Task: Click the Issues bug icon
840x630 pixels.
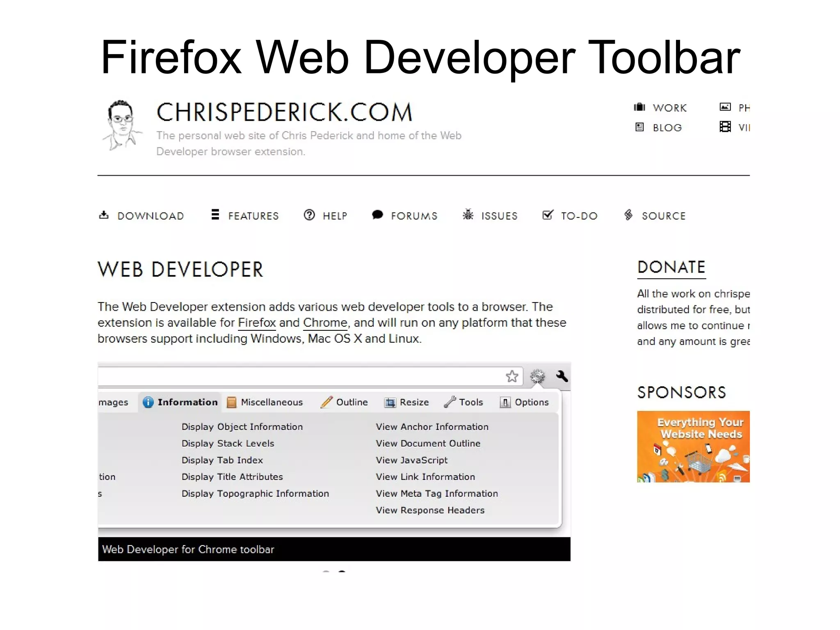Action: pyautogui.click(x=468, y=214)
